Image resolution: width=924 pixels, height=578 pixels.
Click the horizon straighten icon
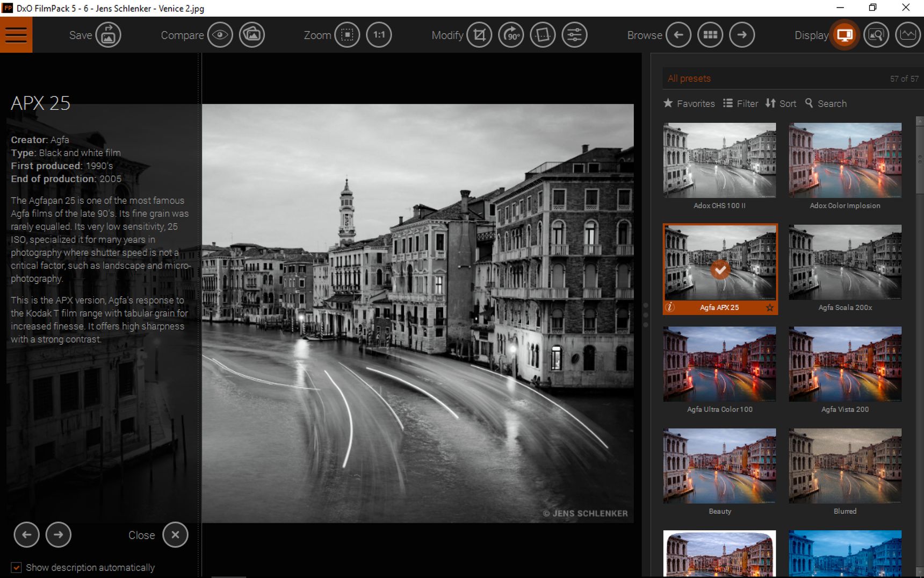[x=543, y=35]
